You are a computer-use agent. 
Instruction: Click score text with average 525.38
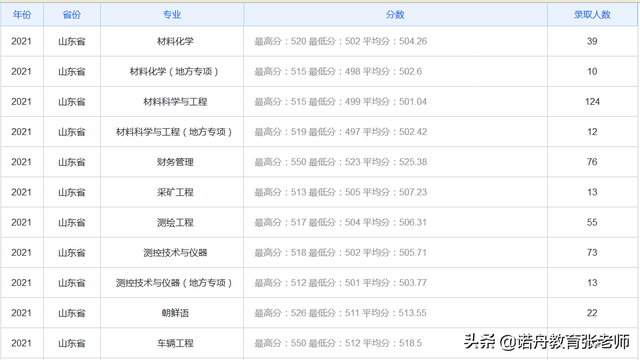[341, 162]
